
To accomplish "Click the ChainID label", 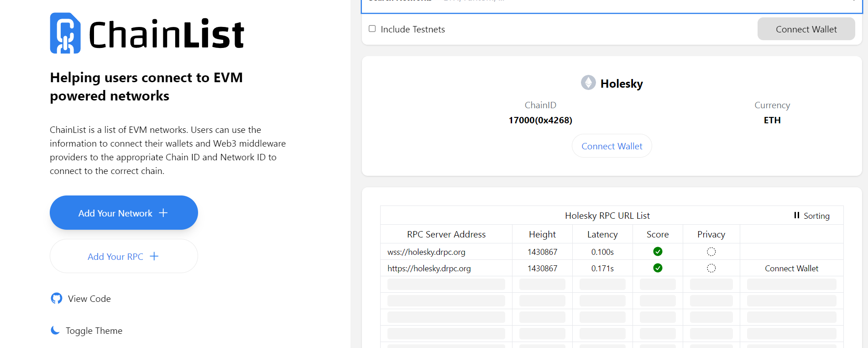I will 540,105.
